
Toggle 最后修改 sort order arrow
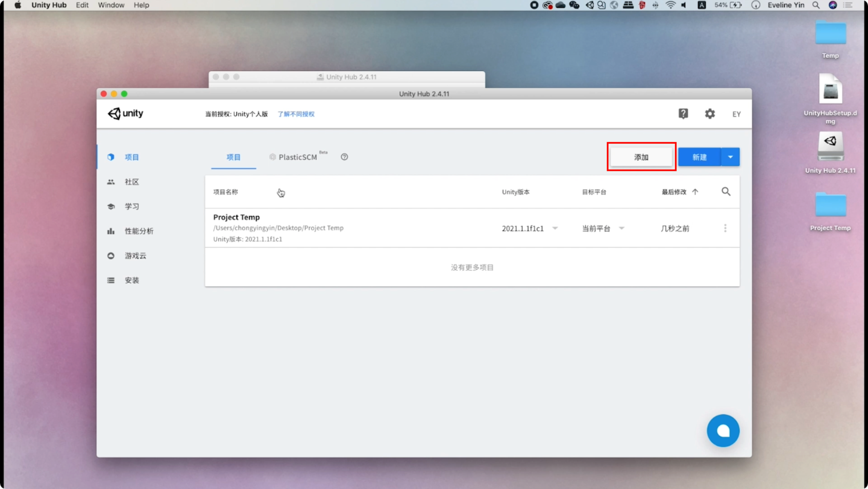point(695,192)
